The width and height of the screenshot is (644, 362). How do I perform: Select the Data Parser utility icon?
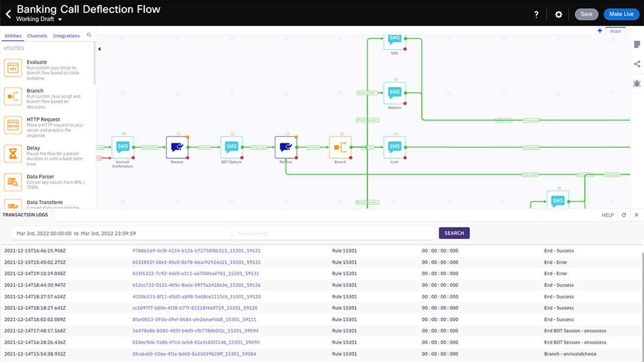[x=13, y=182]
